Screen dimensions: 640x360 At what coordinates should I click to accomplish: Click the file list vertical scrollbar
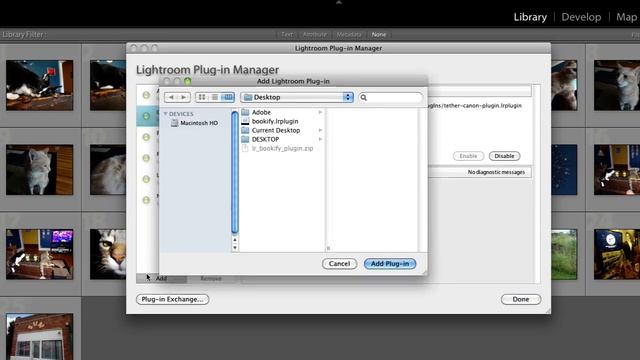235,172
